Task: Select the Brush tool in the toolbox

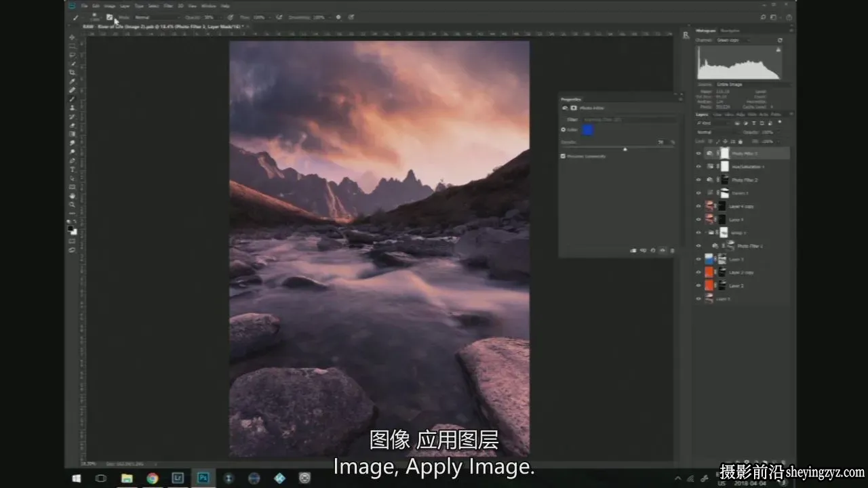Action: tap(73, 99)
